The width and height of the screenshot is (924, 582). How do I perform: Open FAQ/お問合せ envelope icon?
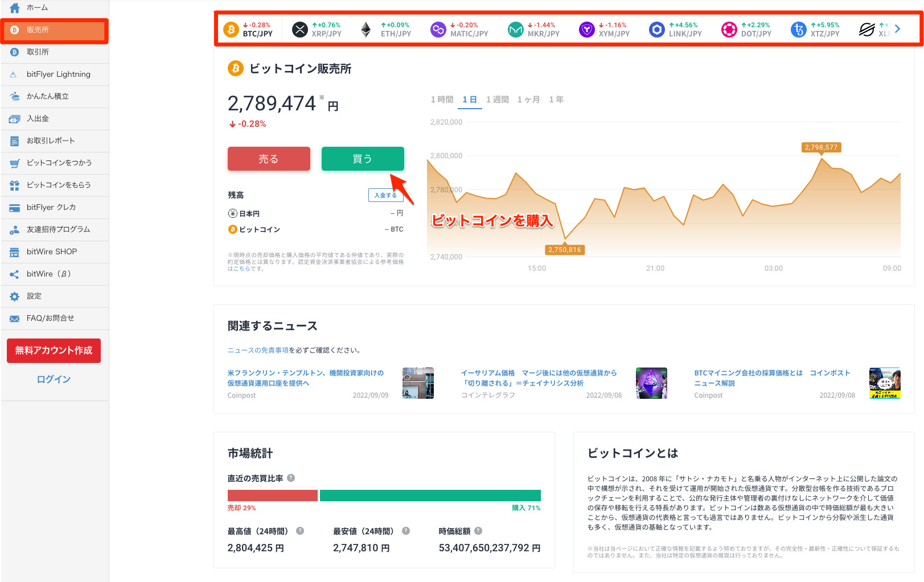click(14, 318)
